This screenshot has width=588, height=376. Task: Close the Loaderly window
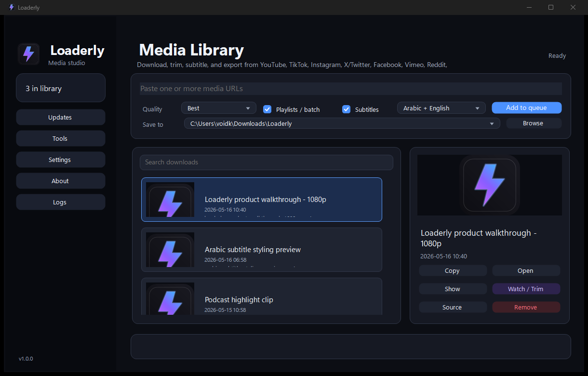pos(573,7)
